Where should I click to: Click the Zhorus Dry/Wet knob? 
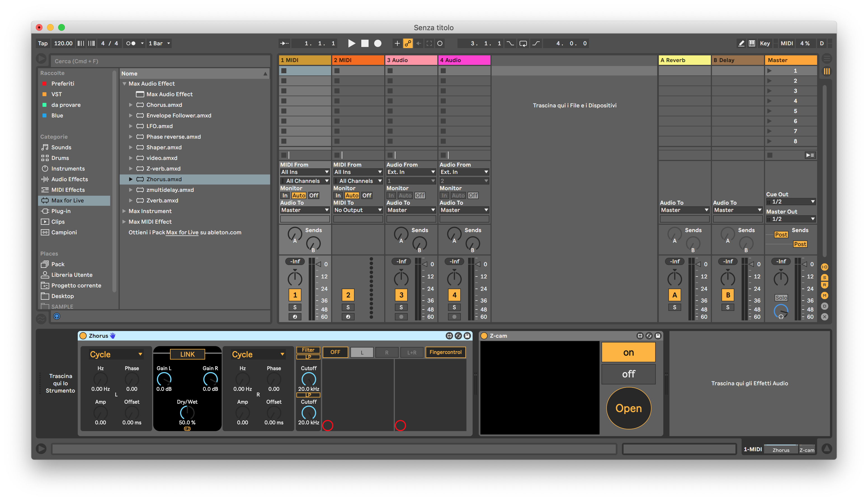[x=187, y=412]
